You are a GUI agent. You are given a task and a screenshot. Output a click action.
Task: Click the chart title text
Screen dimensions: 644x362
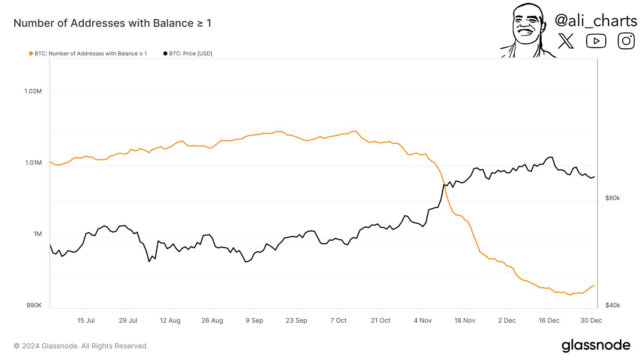pos(112,23)
